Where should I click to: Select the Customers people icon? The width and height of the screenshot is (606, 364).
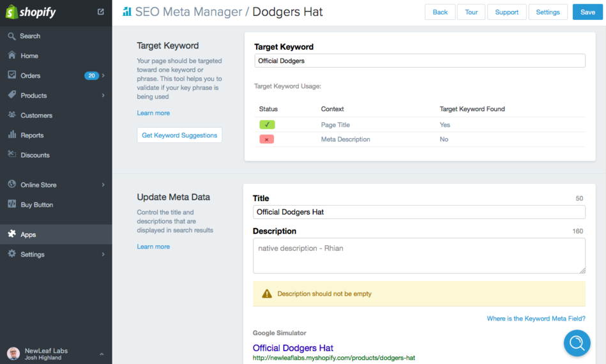11,115
